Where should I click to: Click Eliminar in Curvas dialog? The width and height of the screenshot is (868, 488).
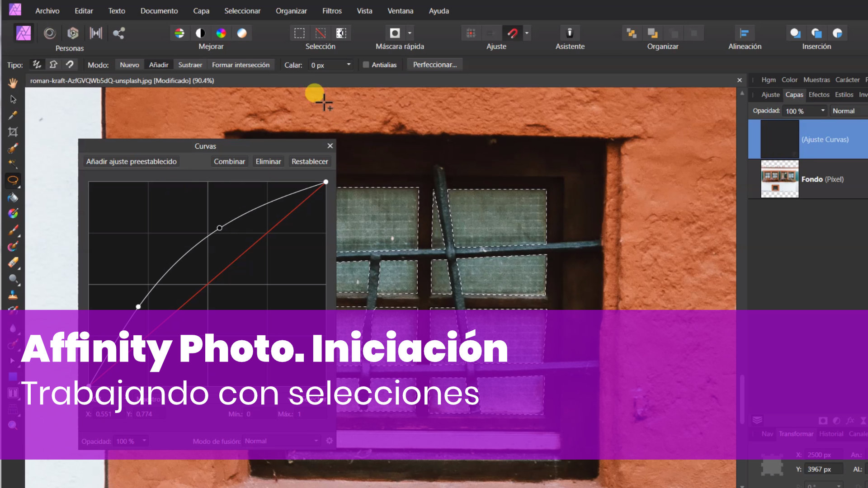(268, 161)
